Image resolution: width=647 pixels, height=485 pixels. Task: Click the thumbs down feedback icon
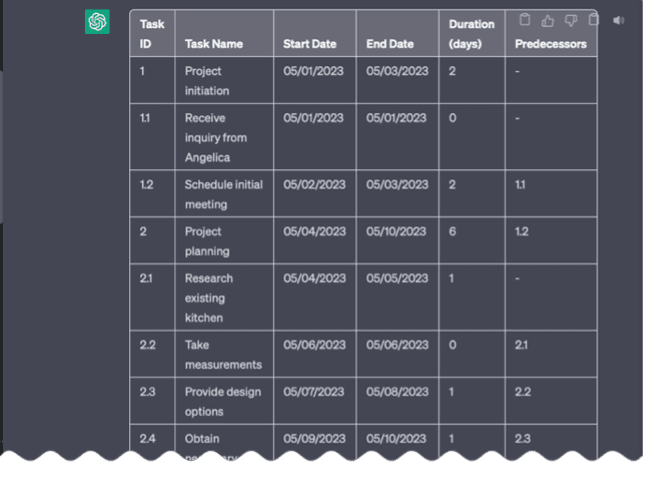[x=571, y=20]
